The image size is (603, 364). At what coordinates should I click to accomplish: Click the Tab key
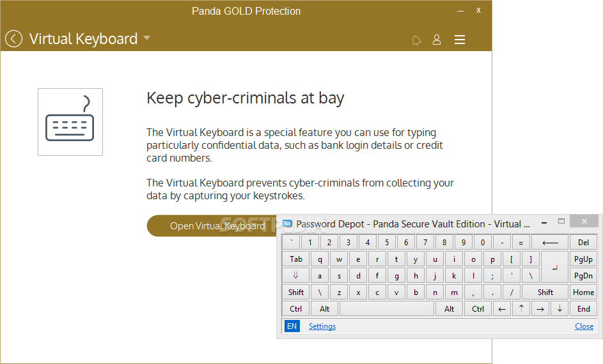point(295,259)
